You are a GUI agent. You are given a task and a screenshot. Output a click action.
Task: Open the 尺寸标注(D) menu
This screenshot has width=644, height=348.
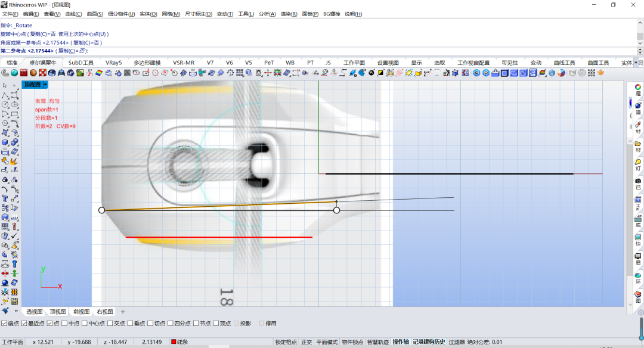pyautogui.click(x=199, y=14)
